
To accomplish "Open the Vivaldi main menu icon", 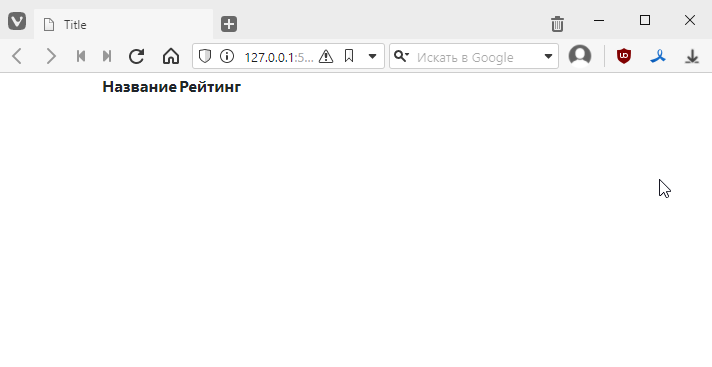I will pos(17,21).
